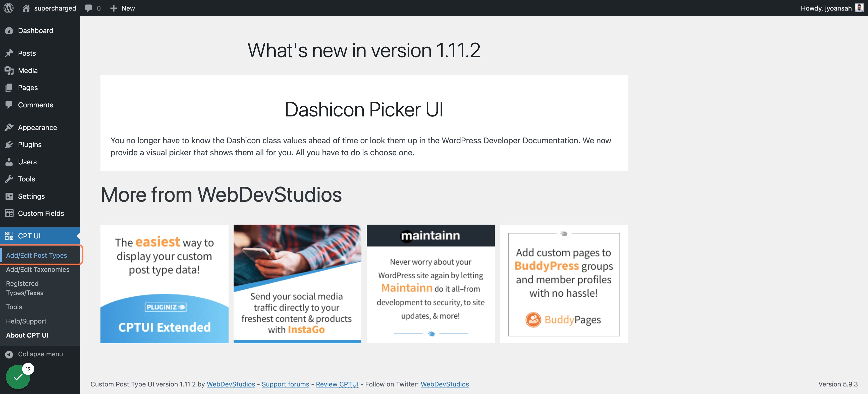Click the Posts pushpin icon
This screenshot has width=868, height=394.
pyautogui.click(x=9, y=53)
